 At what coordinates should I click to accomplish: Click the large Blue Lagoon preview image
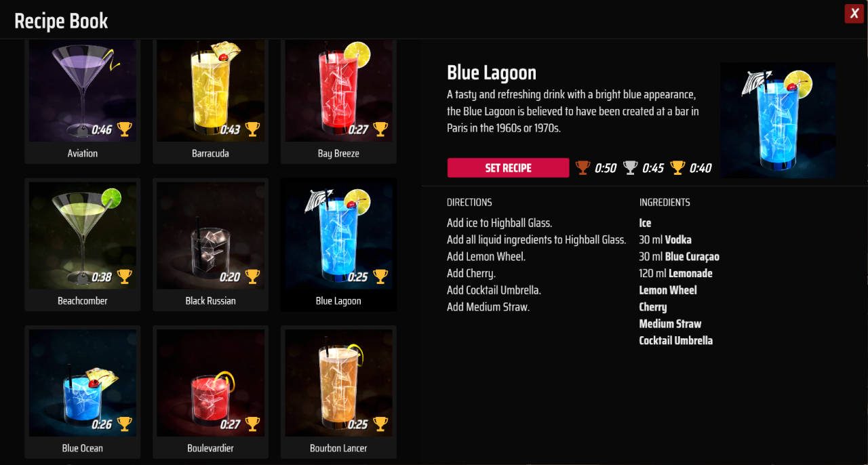778,121
